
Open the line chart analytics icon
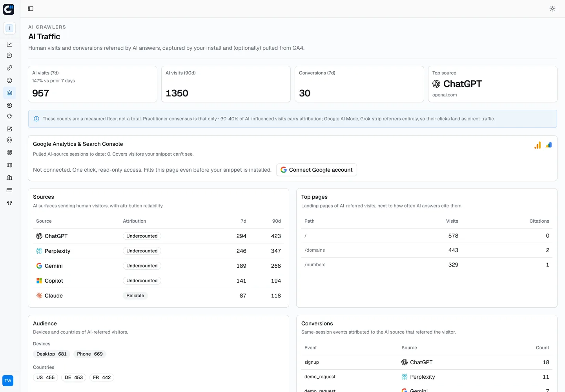click(x=9, y=44)
